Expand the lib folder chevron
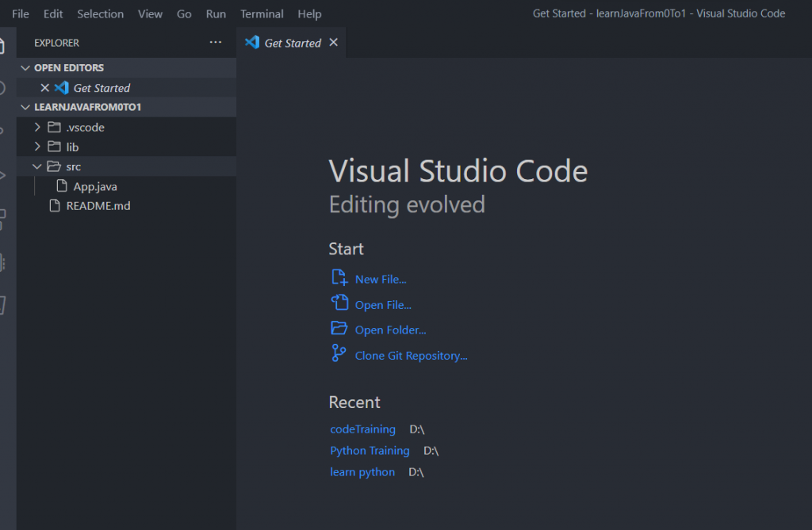812x530 pixels. tap(37, 147)
